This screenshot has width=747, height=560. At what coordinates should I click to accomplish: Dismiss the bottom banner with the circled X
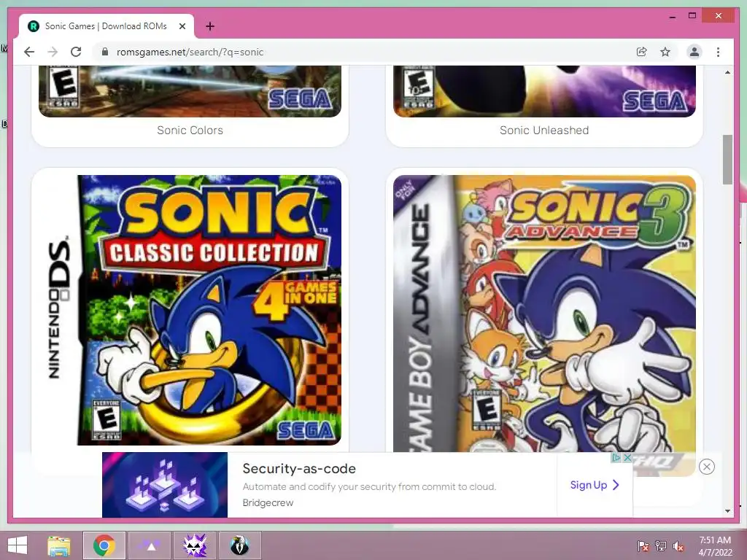pos(706,467)
